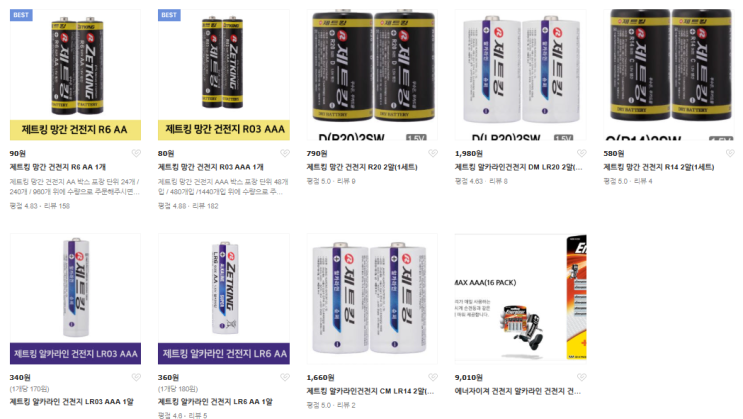Open 제트킹 망간 건전지 R20 2알 product title
The image size is (743, 419).
[x=362, y=167]
